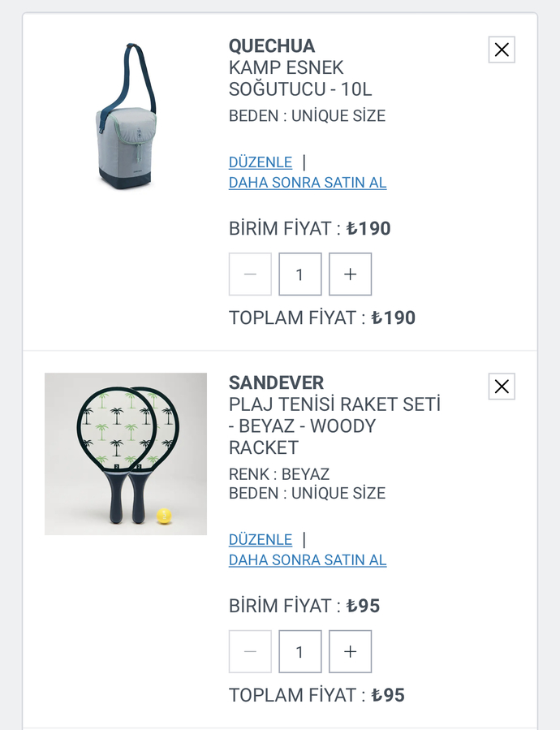The height and width of the screenshot is (730, 560).
Task: Open the Plaj Tenisi Raket Seti title
Action: pyautogui.click(x=334, y=425)
